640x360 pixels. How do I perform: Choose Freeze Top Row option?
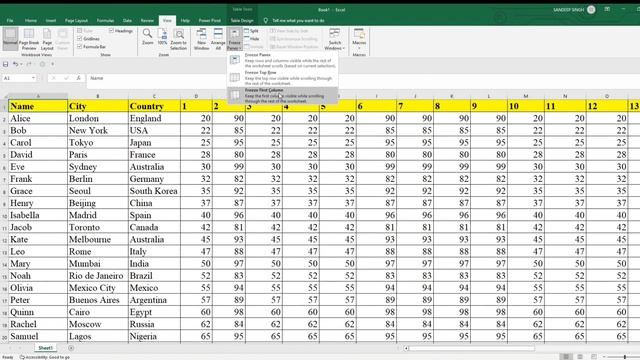point(282,78)
